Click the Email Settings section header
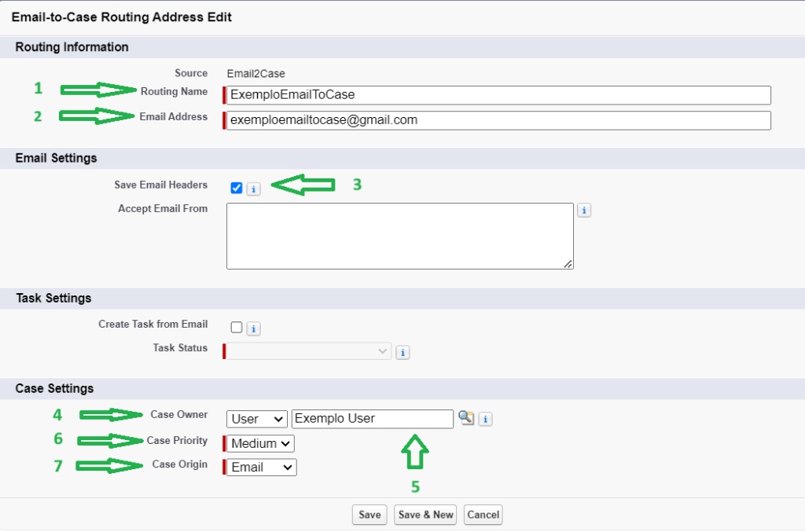The image size is (805, 532). point(56,158)
